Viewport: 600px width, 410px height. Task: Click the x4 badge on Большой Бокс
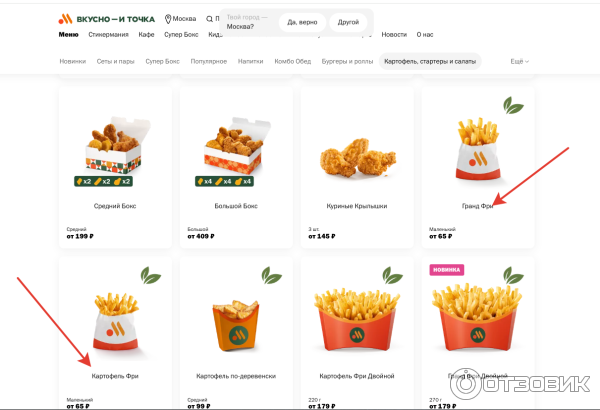point(224,181)
